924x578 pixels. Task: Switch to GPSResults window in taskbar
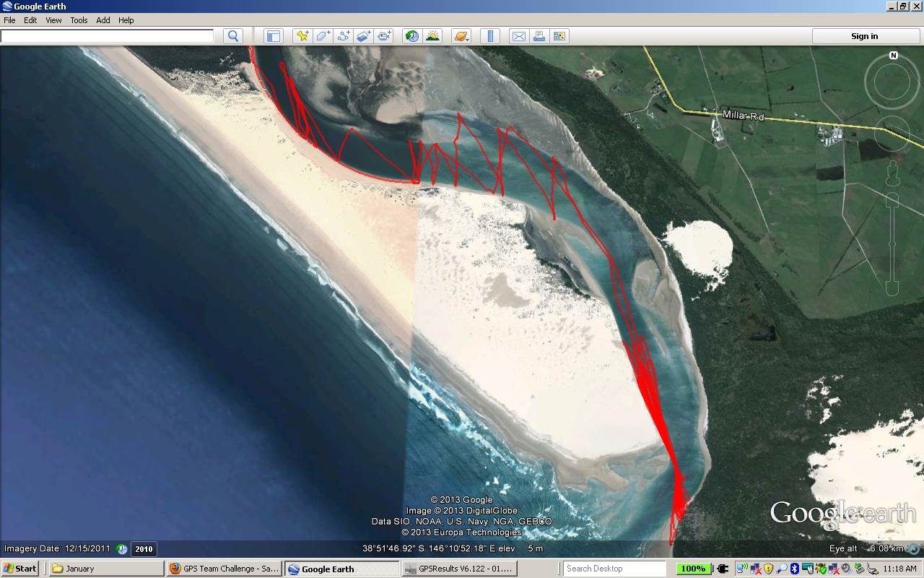[x=459, y=569]
